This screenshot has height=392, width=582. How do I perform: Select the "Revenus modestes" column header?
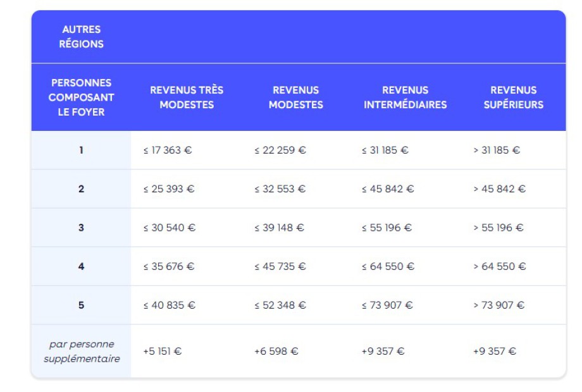tap(295, 97)
